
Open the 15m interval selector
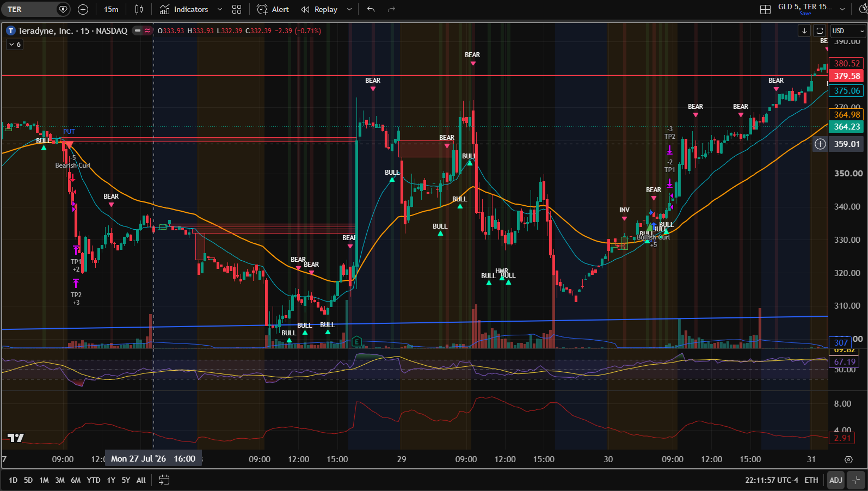pyautogui.click(x=111, y=9)
